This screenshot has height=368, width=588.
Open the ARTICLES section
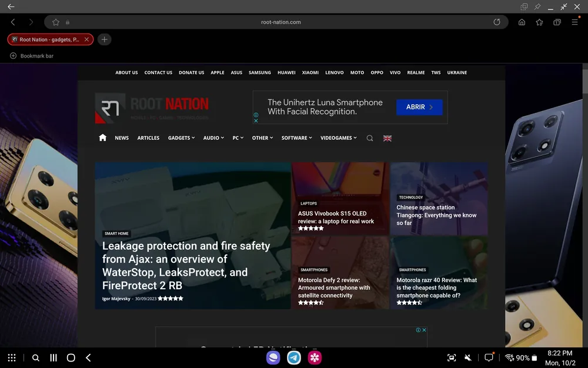tap(148, 138)
